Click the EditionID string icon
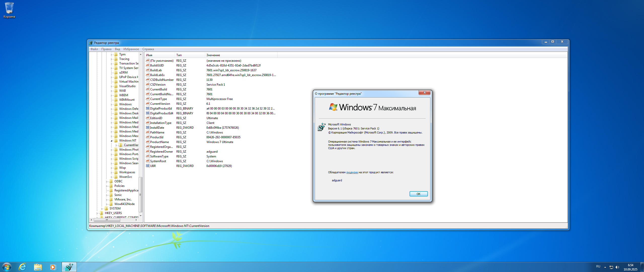This screenshot has height=272, width=644. coord(148,118)
